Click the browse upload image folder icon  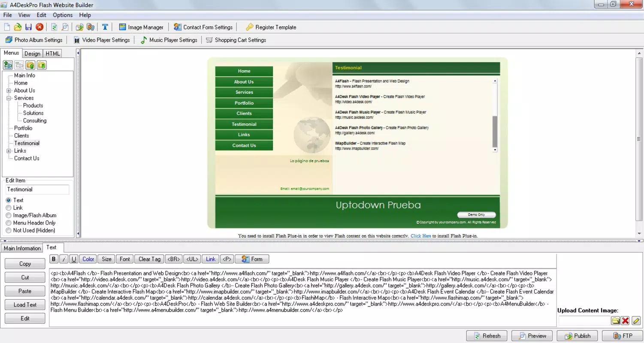point(615,321)
